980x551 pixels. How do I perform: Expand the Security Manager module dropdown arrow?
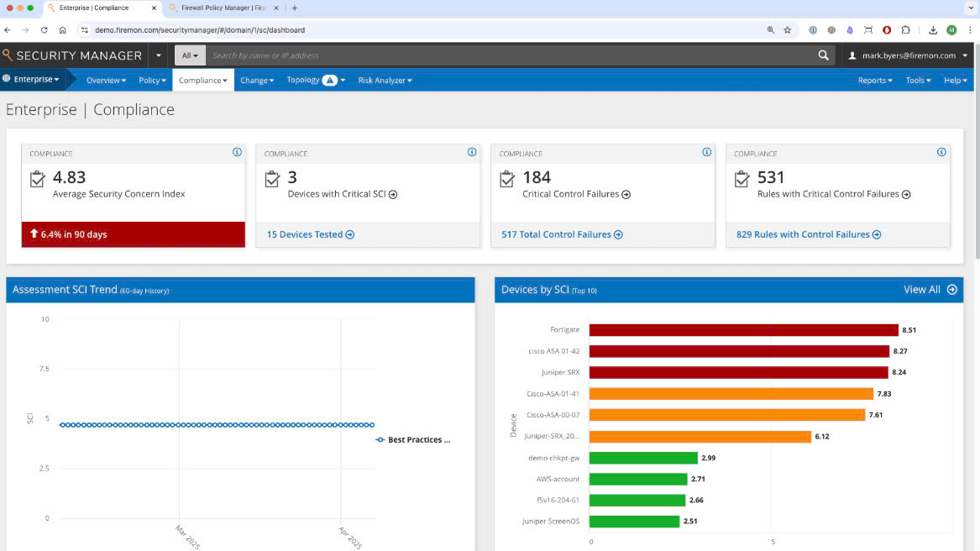[160, 55]
